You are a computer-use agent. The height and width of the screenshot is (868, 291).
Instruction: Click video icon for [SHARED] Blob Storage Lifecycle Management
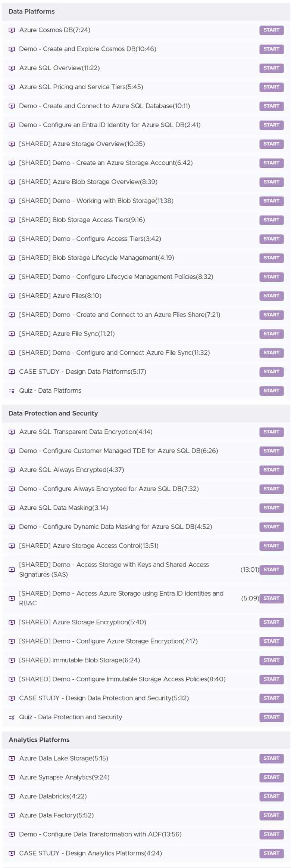12,258
